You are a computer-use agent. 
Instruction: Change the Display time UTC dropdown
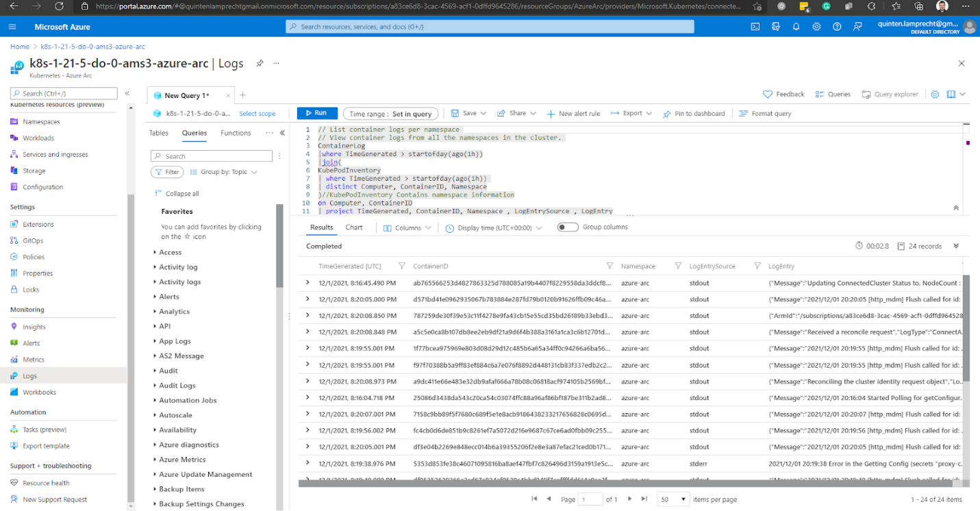[494, 227]
